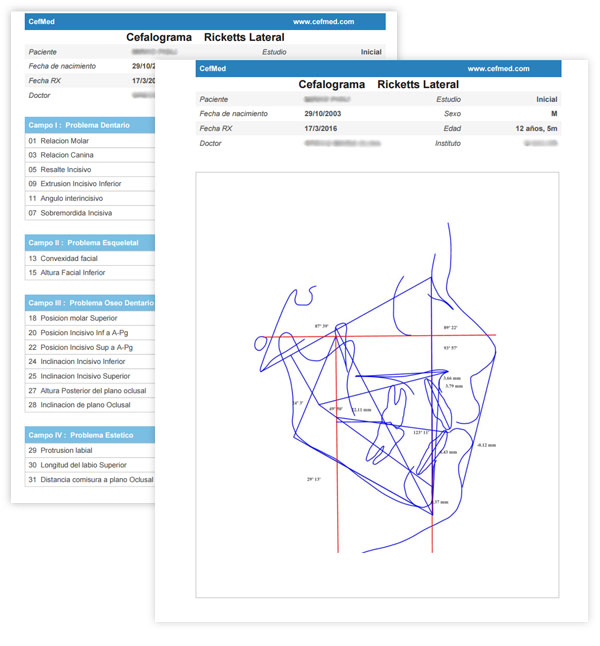The image size is (600, 646).
Task: Click Doctor label on back page
Action: coord(39,95)
